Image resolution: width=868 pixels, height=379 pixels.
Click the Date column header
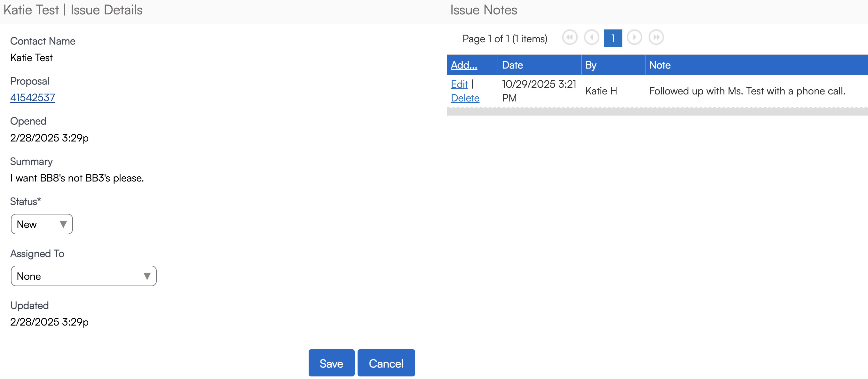[512, 65]
